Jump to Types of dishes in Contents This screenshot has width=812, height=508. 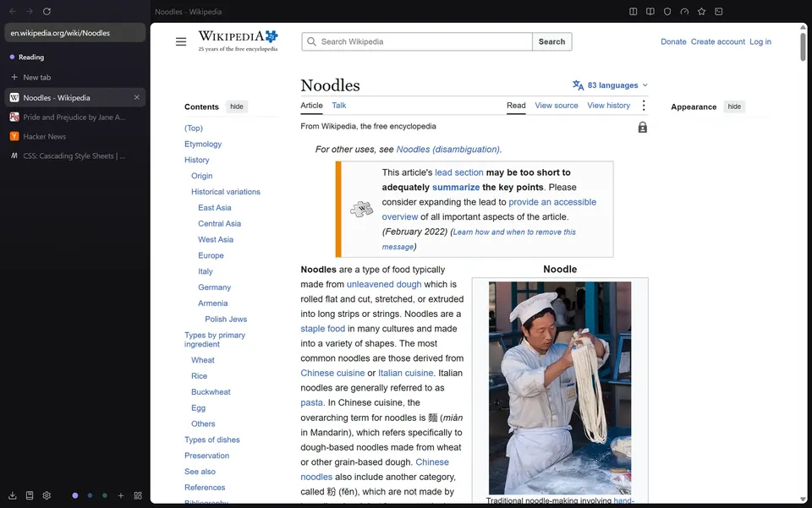point(211,440)
